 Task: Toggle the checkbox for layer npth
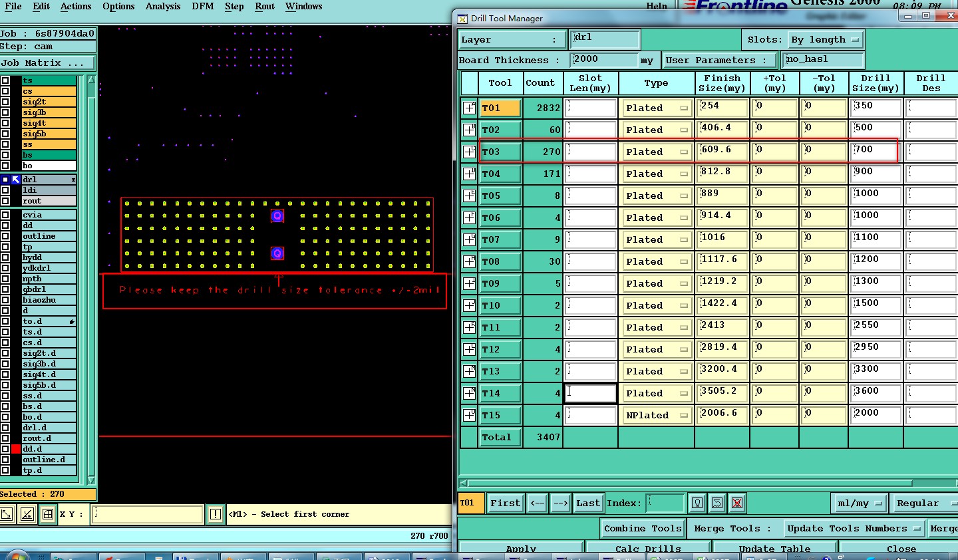pos(5,279)
